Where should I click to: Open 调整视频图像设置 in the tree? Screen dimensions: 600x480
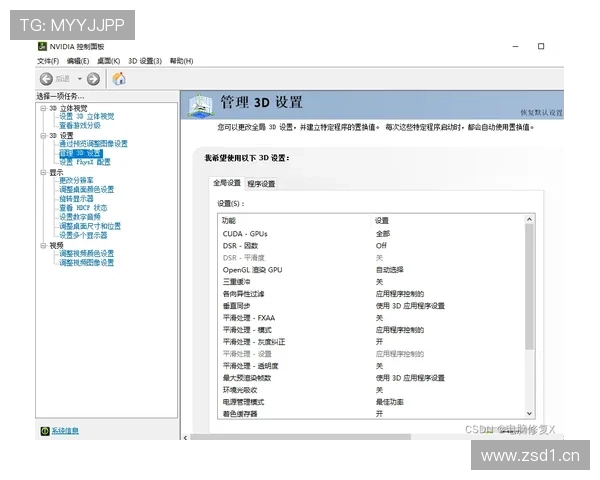pos(86,263)
